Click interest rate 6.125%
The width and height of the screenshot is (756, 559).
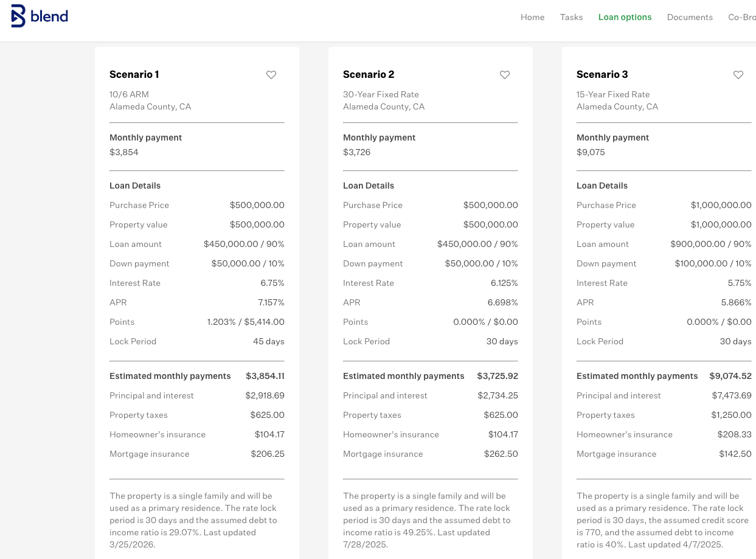click(504, 283)
